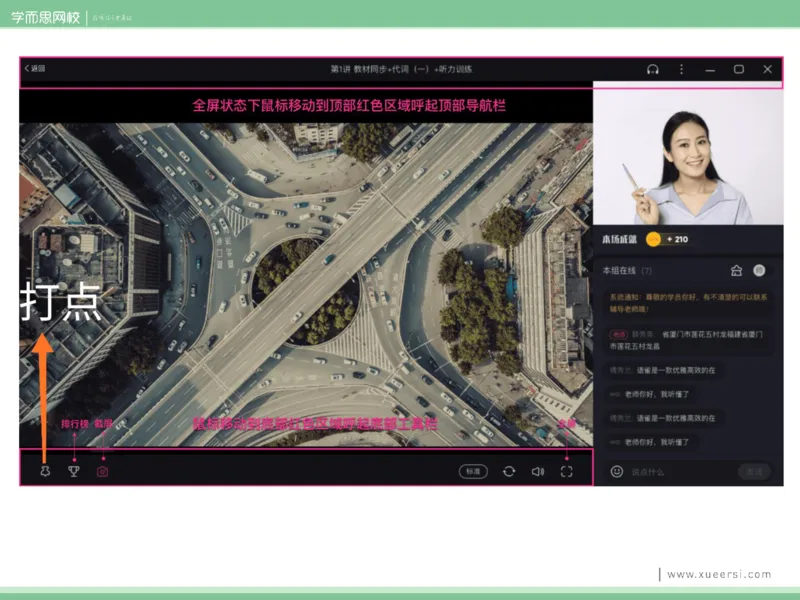The image size is (800, 600).
Task: Toggle the volume speaker icon
Action: click(538, 471)
